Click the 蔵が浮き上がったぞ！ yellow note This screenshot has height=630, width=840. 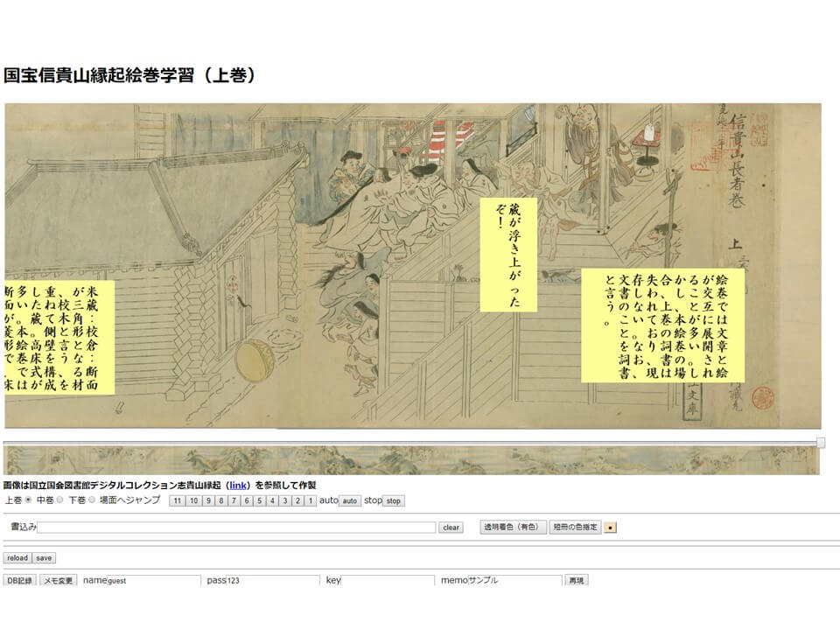point(508,255)
